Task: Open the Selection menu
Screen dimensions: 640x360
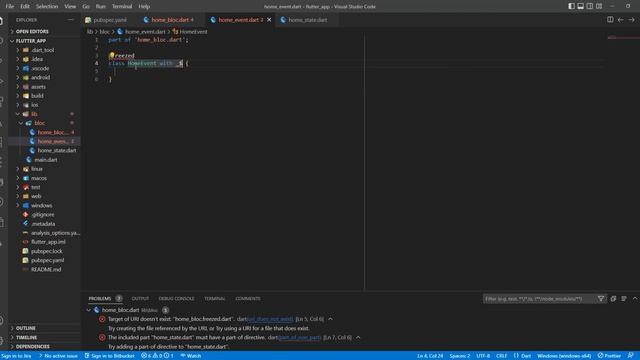Action: click(x=47, y=6)
